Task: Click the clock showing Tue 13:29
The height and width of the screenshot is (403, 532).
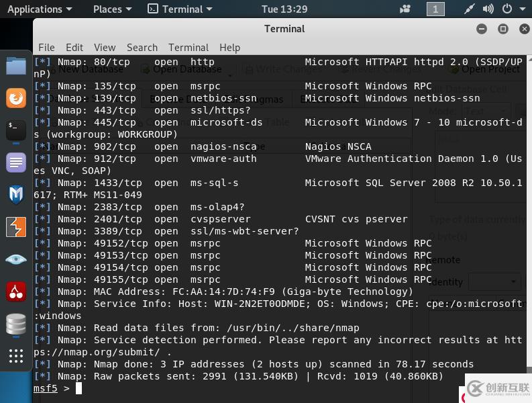Action: [x=284, y=9]
